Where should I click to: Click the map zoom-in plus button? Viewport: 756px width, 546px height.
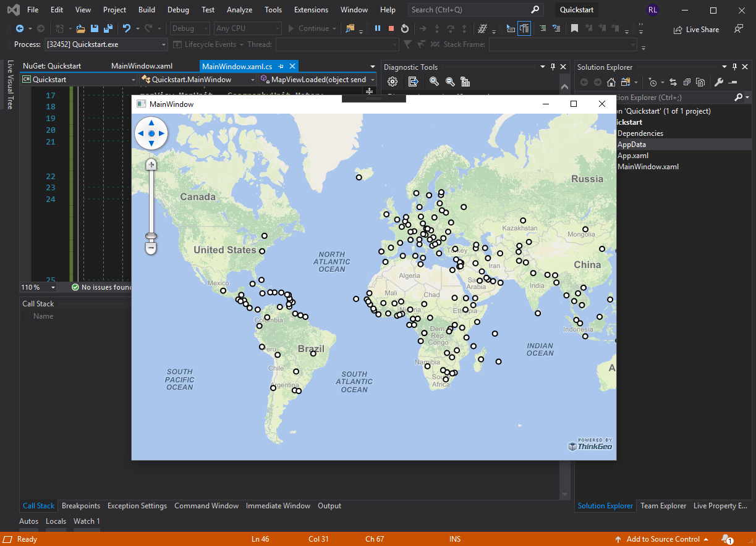(x=151, y=165)
